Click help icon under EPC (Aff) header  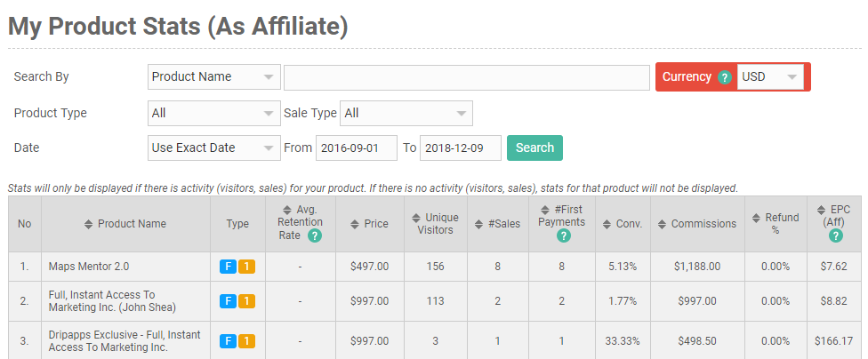click(835, 236)
